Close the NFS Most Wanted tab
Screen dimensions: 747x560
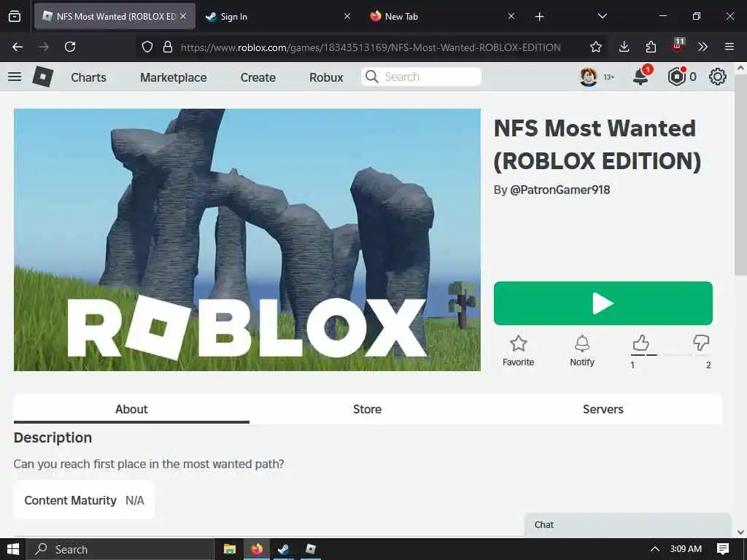coord(183,16)
